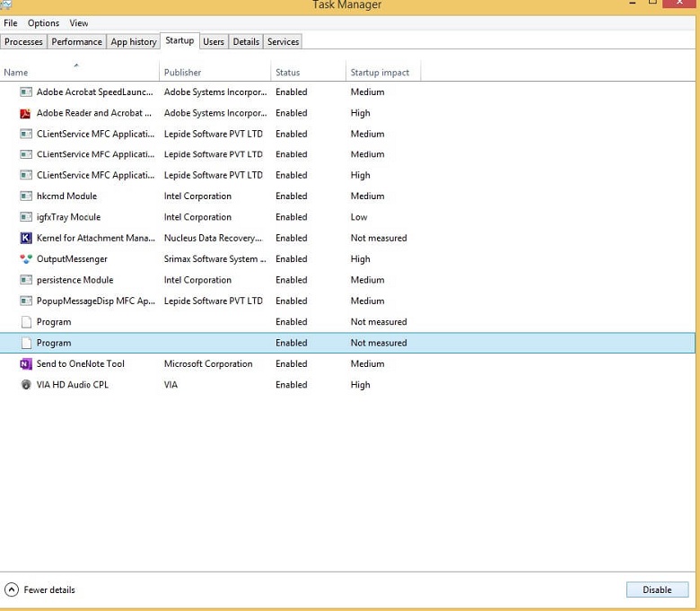This screenshot has height=611, width=700.
Task: Switch to the Services tab
Action: (283, 41)
